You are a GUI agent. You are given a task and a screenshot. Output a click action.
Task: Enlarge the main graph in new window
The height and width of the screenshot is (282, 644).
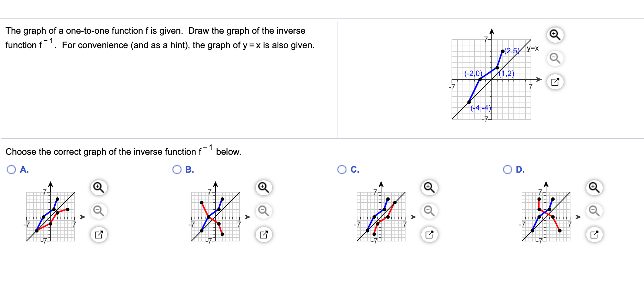(x=555, y=82)
